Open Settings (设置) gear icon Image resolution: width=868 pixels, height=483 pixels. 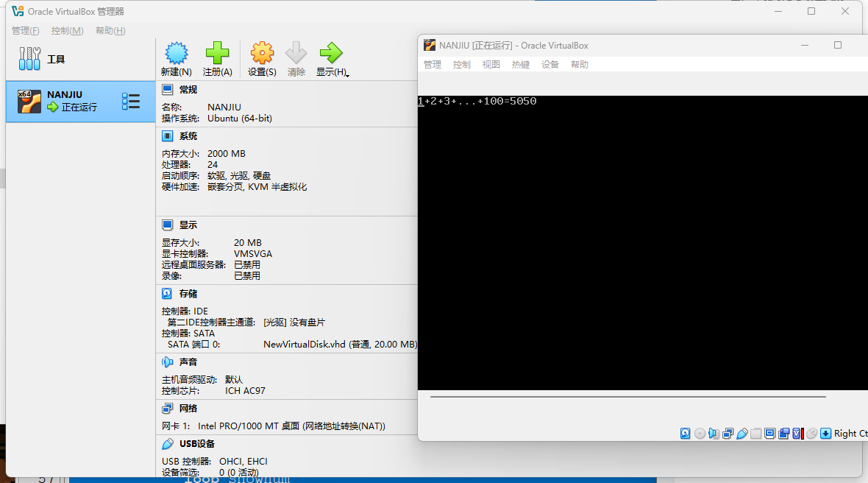pyautogui.click(x=262, y=53)
